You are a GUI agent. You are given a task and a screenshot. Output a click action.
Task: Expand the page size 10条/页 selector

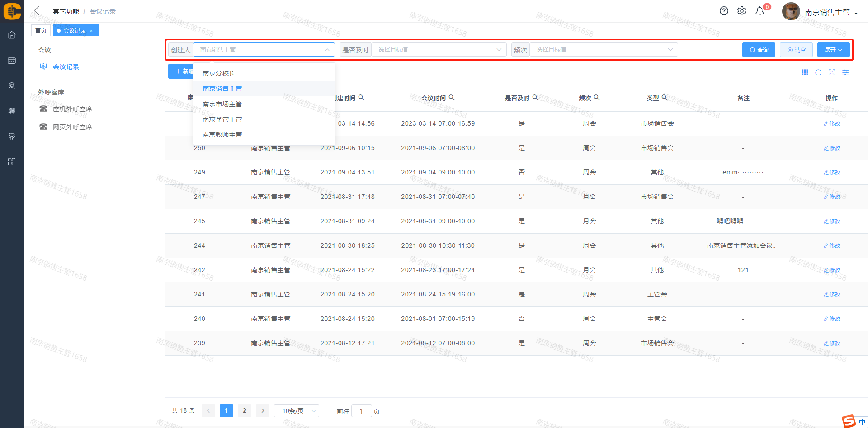[297, 411]
